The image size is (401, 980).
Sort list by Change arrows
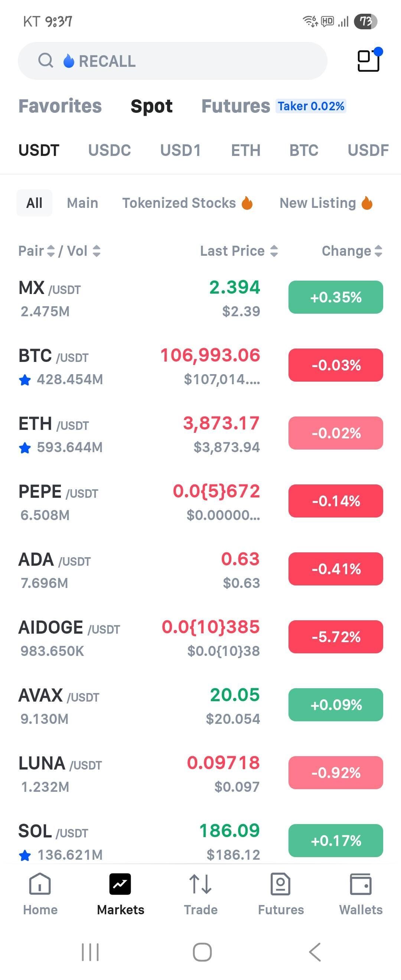[378, 251]
